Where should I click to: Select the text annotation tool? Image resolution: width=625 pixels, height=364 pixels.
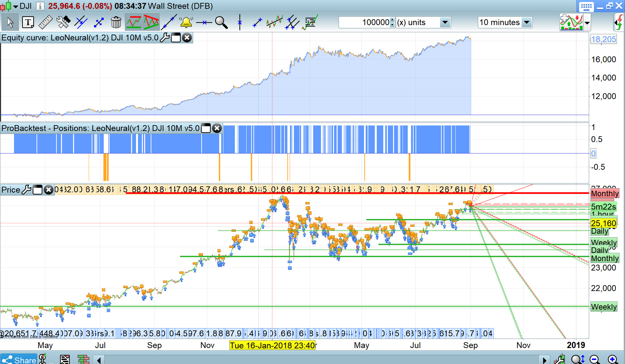(28, 22)
